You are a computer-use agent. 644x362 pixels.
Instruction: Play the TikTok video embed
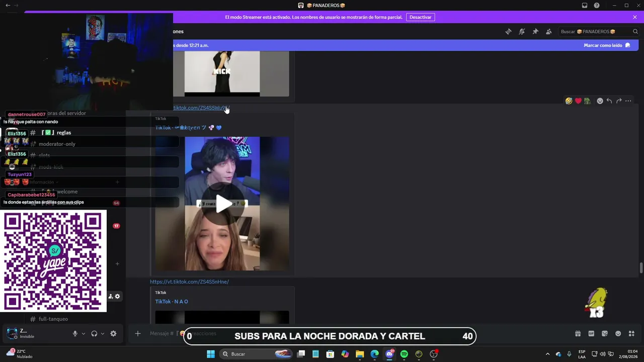(224, 204)
